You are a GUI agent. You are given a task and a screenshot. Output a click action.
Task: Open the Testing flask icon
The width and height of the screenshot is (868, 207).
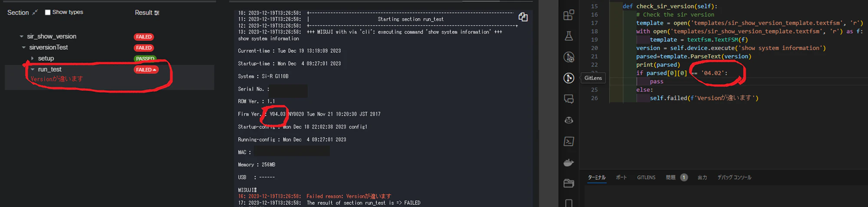569,36
